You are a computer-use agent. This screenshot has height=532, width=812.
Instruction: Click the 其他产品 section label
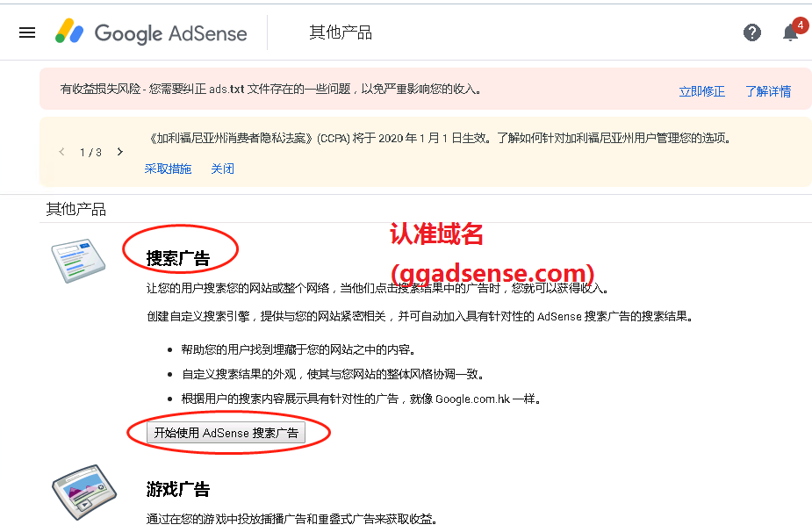[x=76, y=209]
